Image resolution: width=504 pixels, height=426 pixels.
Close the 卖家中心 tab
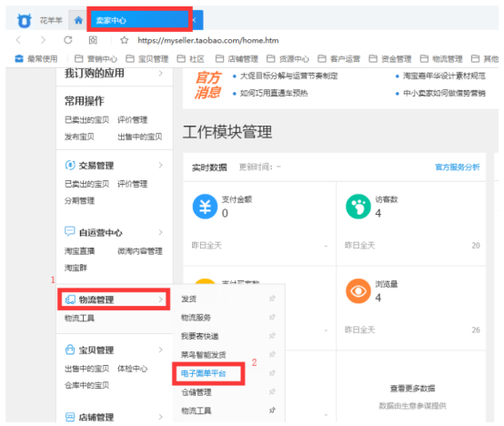195,20
